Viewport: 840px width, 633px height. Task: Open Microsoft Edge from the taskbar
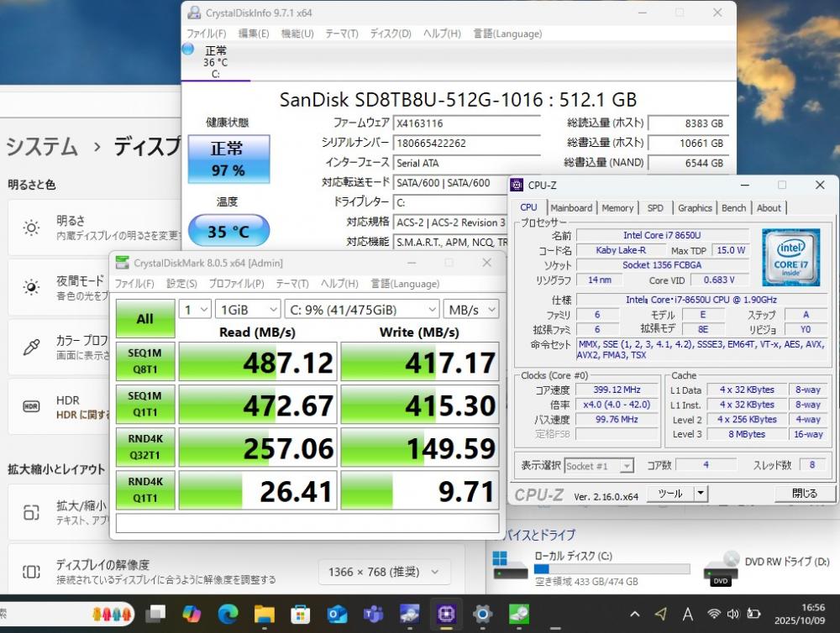click(228, 615)
